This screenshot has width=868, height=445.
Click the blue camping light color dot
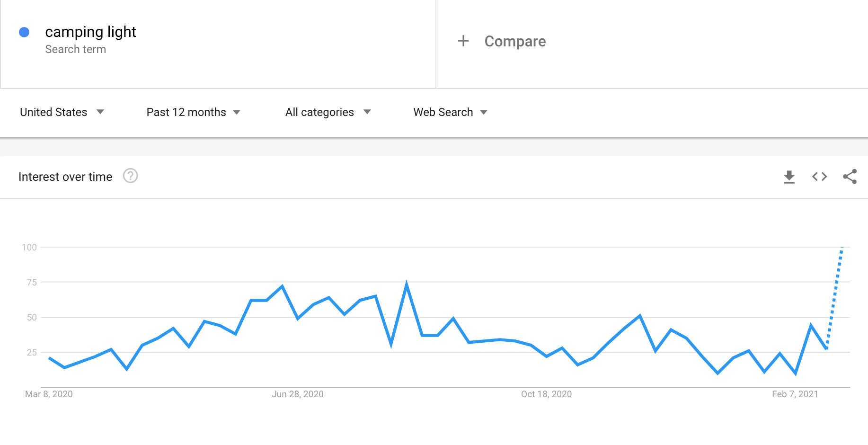[x=24, y=32]
